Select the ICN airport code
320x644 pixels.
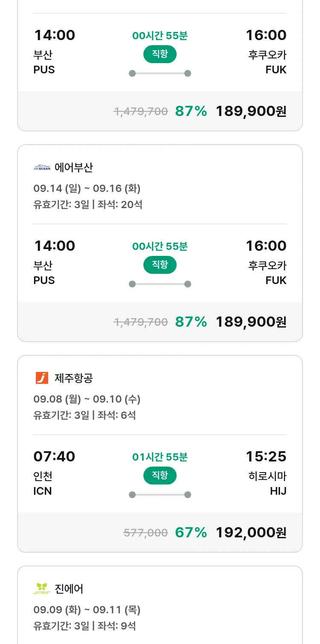[x=43, y=491]
